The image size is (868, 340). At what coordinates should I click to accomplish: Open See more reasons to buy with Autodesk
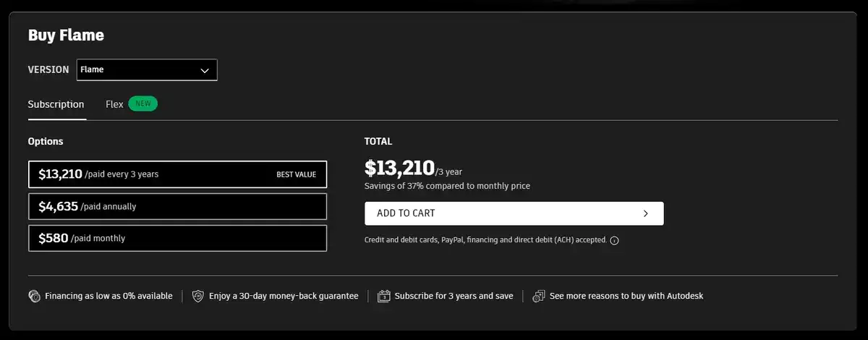(x=626, y=296)
